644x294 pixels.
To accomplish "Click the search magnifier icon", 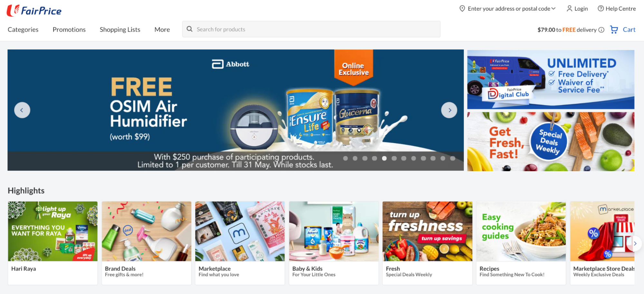I will pos(190,29).
